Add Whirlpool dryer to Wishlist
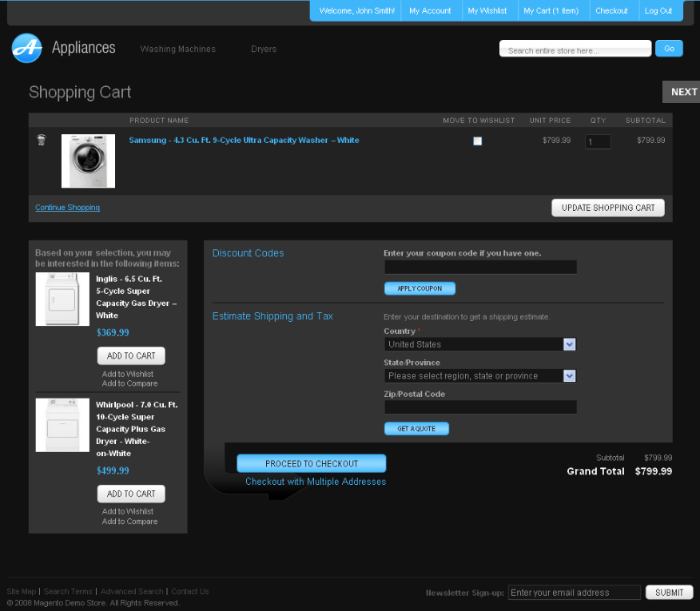Image resolution: width=700 pixels, height=611 pixels. pos(128,511)
